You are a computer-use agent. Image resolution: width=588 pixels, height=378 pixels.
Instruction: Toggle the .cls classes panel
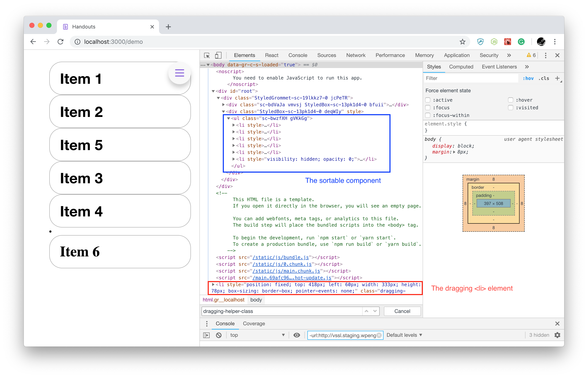click(x=544, y=78)
